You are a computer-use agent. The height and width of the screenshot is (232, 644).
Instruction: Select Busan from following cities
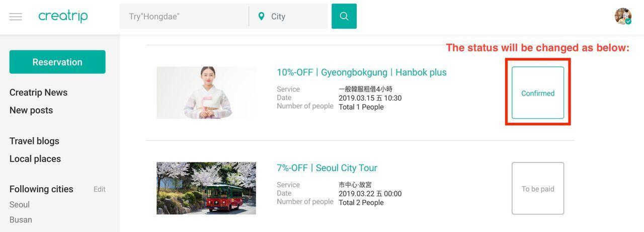21,220
